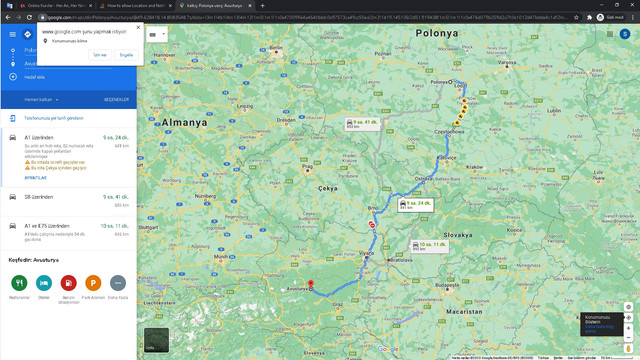Click the site lock icon in address bar

(42, 17)
